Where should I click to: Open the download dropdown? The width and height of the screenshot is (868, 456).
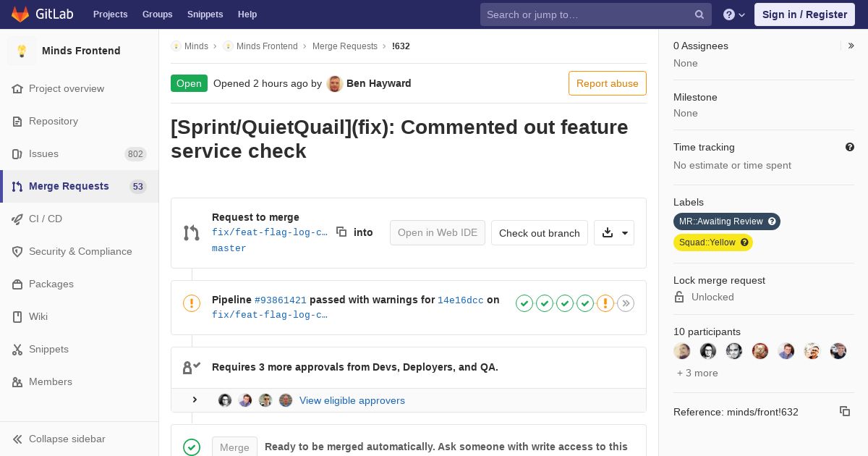tap(614, 232)
